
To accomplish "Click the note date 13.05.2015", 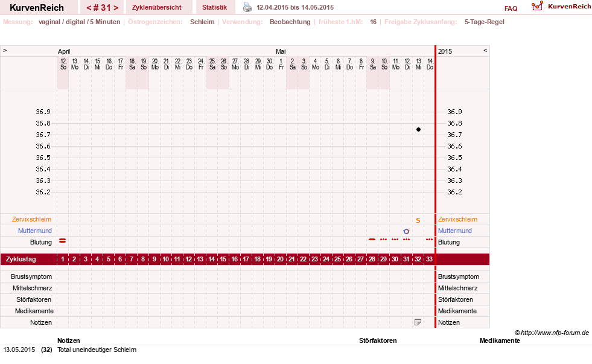I will 19,350.
